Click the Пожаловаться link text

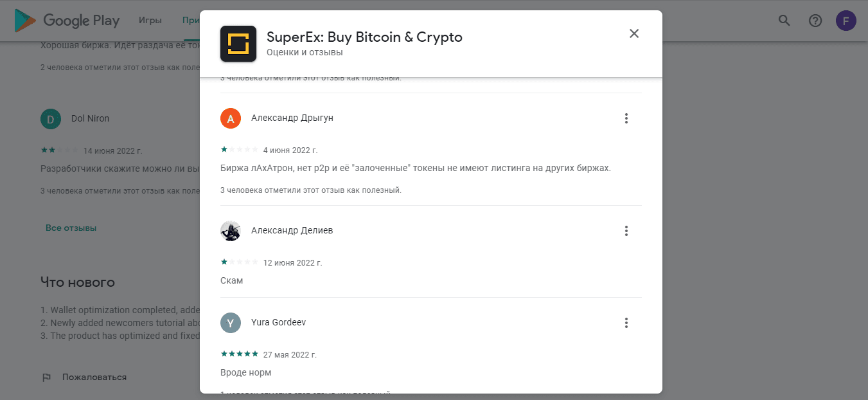coord(94,377)
